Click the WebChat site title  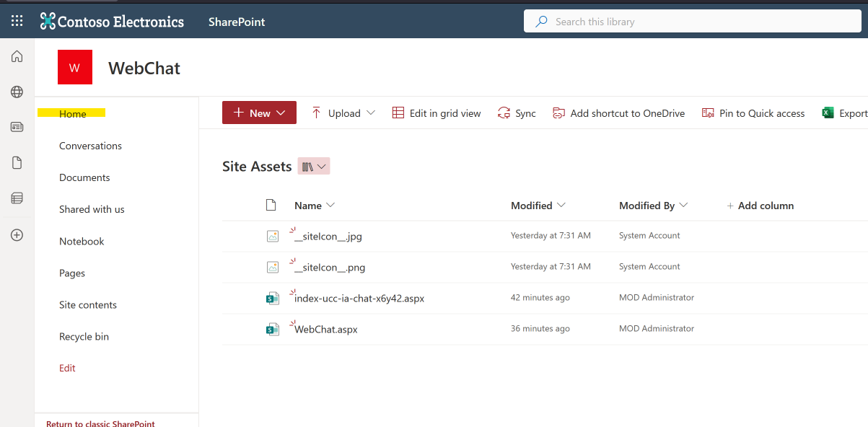pyautogui.click(x=144, y=69)
